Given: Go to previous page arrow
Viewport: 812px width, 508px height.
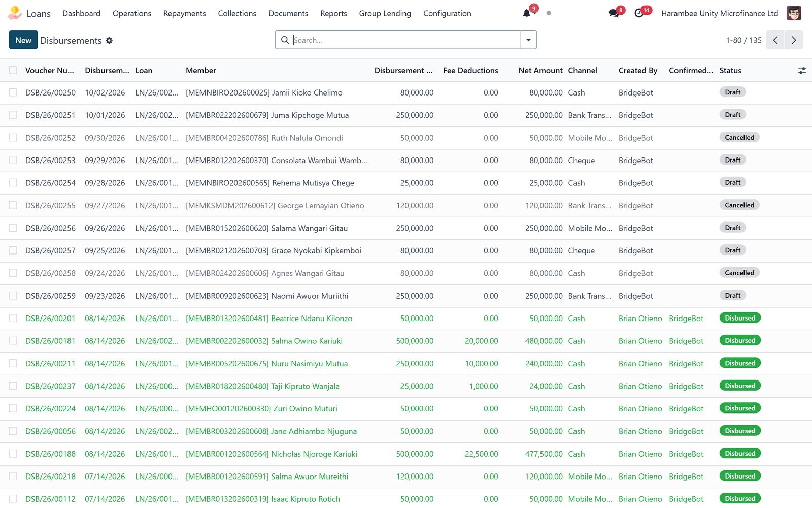Looking at the screenshot, I should [x=775, y=40].
